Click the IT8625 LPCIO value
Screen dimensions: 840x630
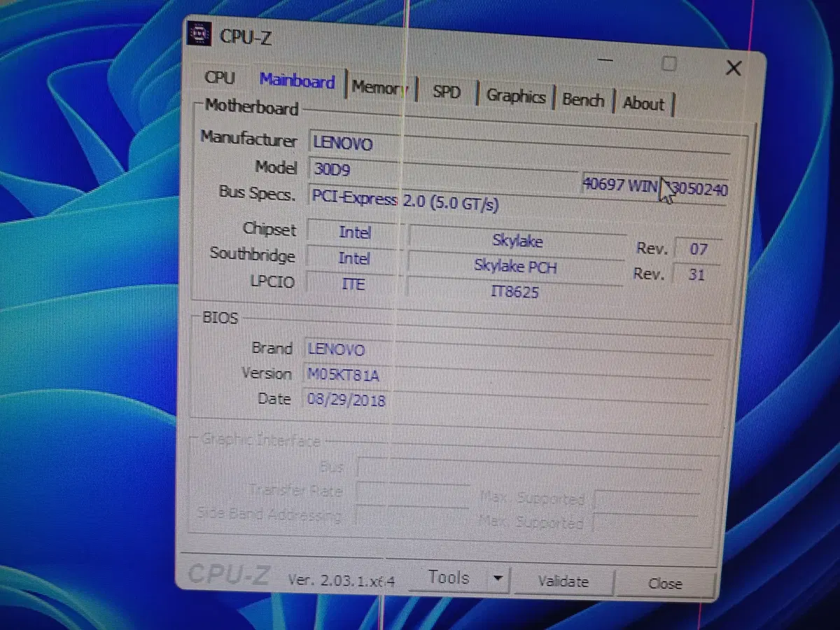(514, 291)
